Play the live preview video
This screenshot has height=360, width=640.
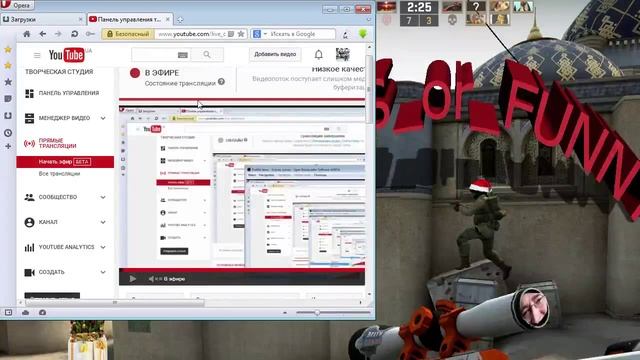(132, 279)
